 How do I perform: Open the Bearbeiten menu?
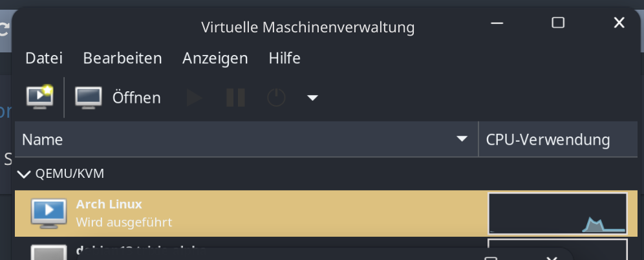click(x=122, y=58)
